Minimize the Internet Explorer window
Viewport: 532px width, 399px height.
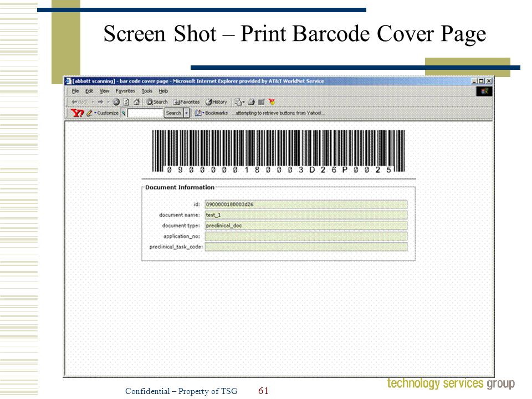(x=474, y=81)
